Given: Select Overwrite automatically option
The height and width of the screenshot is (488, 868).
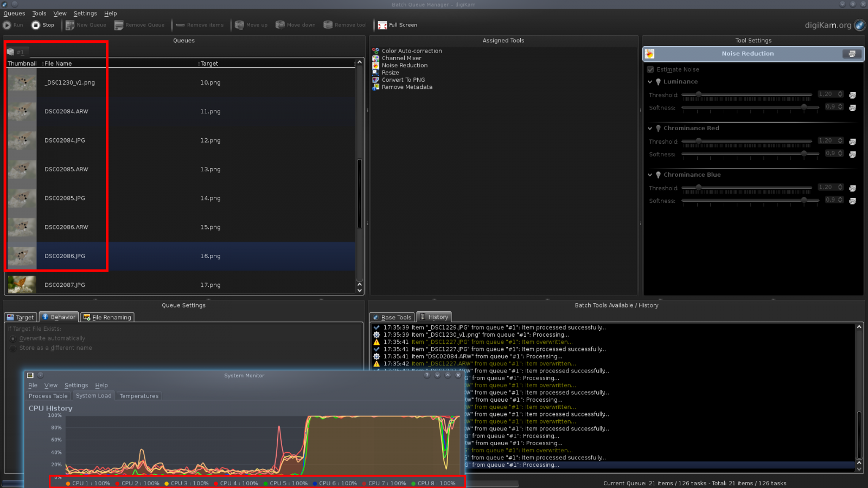Looking at the screenshot, I should [12, 338].
